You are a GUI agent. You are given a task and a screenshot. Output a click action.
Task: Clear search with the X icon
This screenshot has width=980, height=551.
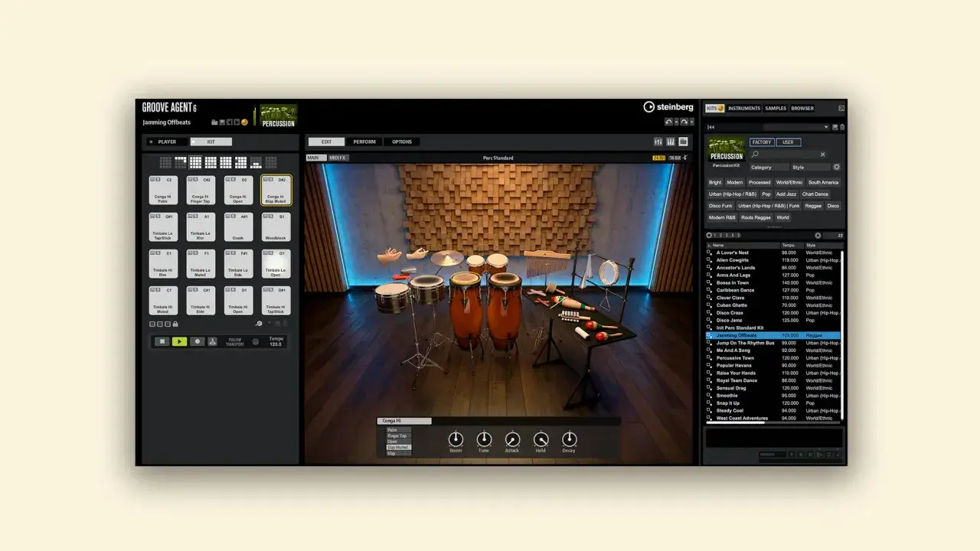(823, 155)
